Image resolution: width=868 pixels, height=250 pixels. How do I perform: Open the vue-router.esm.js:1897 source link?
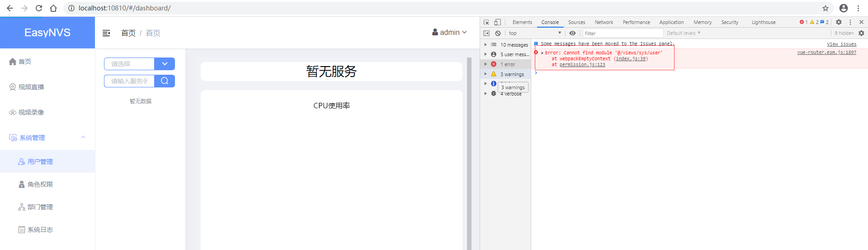point(826,53)
